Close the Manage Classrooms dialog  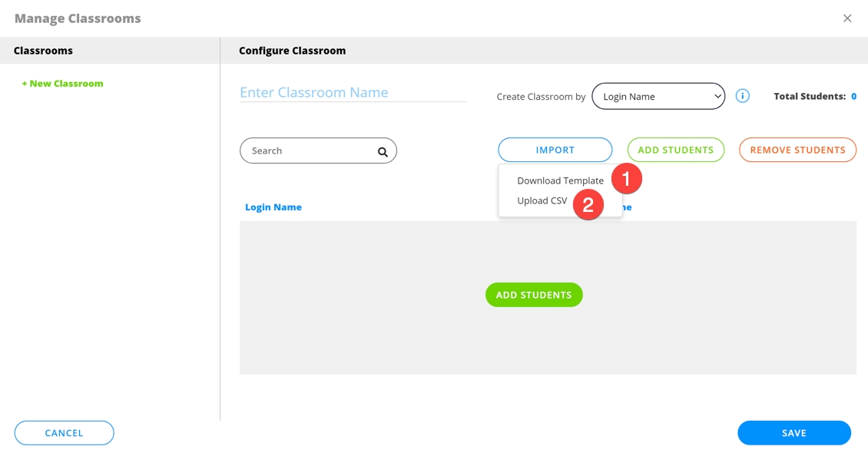pyautogui.click(x=847, y=18)
